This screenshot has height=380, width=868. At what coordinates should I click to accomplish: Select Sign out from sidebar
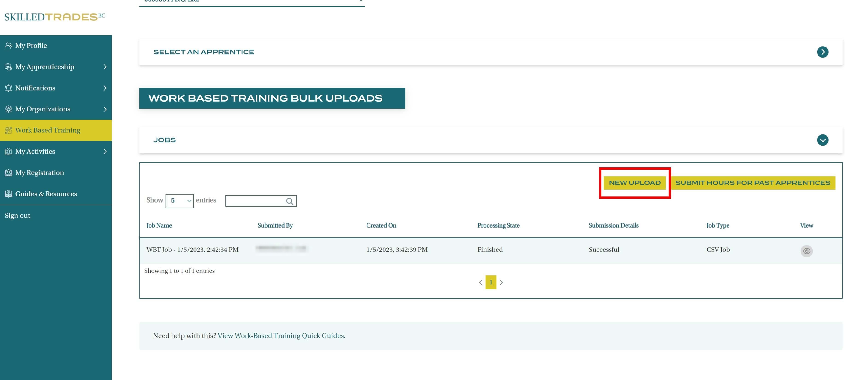(17, 216)
